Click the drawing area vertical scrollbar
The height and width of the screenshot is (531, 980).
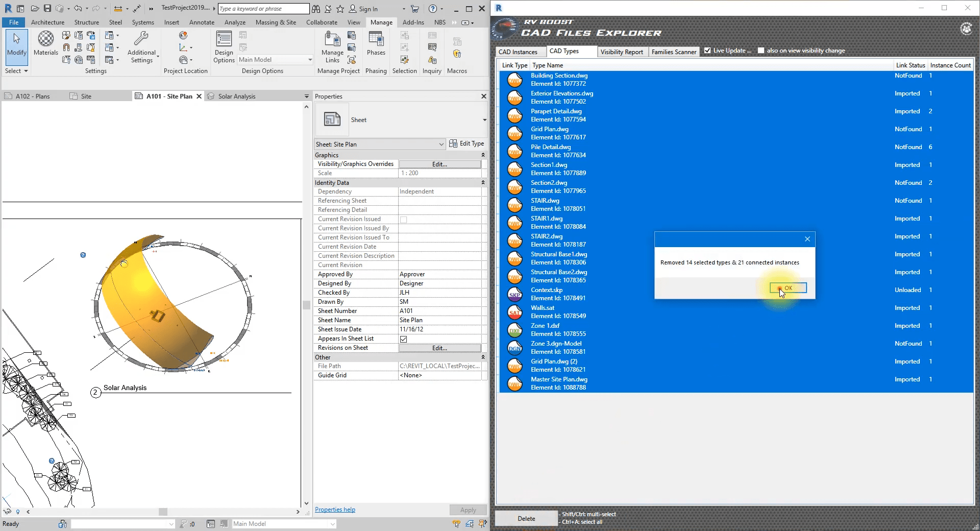306,305
